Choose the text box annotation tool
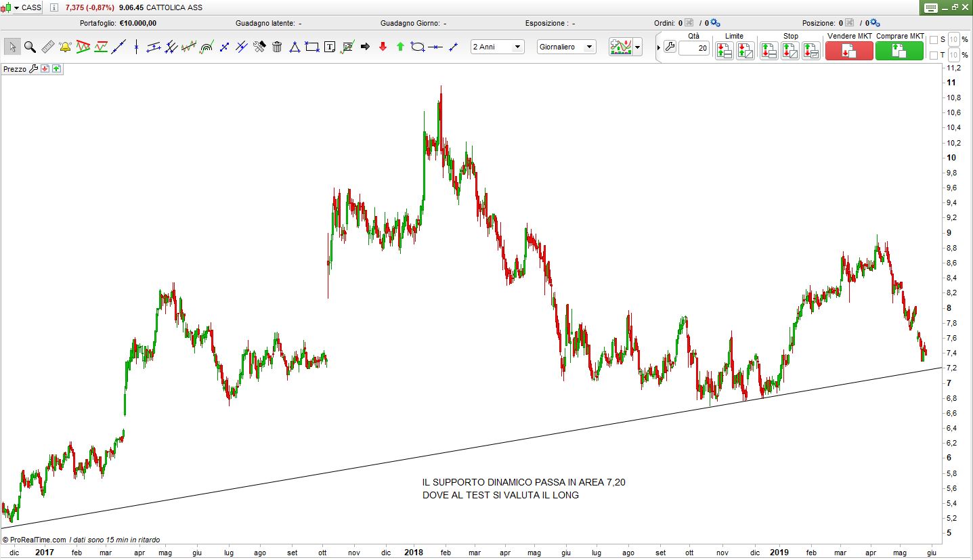Image resolution: width=973 pixels, height=560 pixels. [x=330, y=47]
